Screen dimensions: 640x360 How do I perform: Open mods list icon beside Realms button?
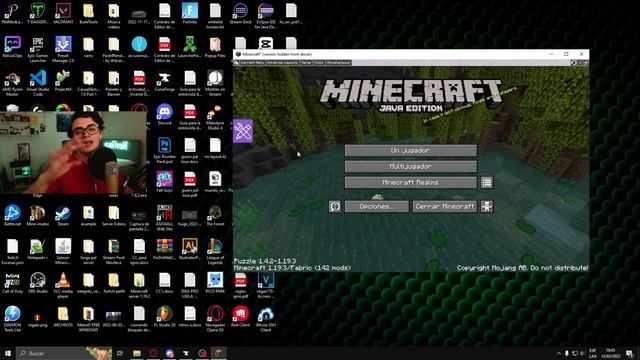tap(487, 182)
